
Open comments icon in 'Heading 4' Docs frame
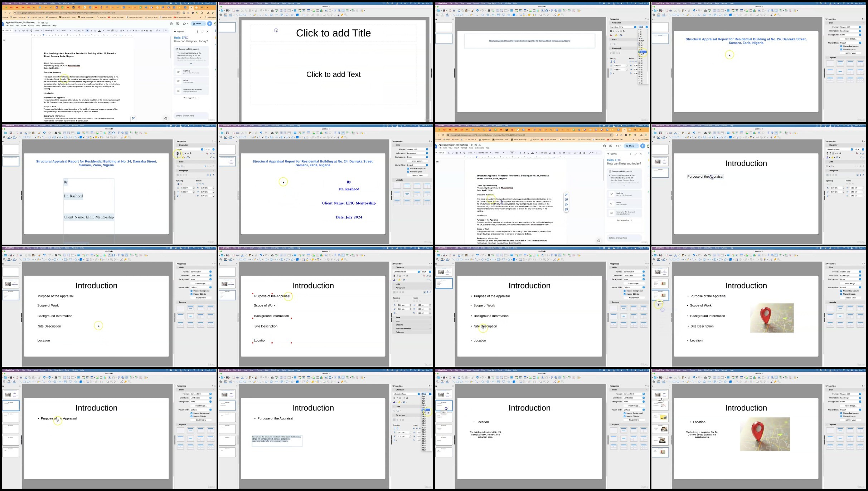pos(178,24)
